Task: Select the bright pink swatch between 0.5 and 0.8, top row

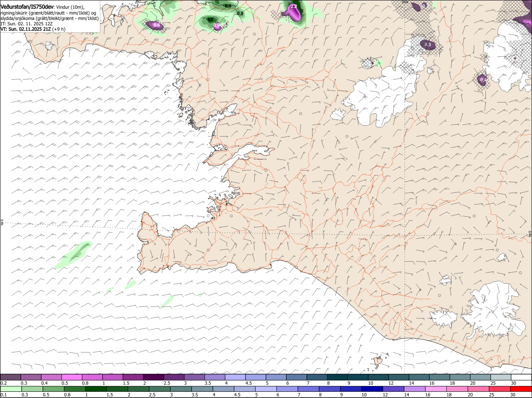Action: point(71,377)
